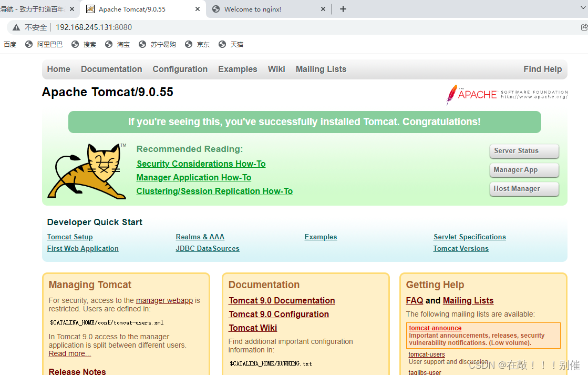Open the 淘宝 bookmark
The image size is (588, 375).
pos(117,44)
